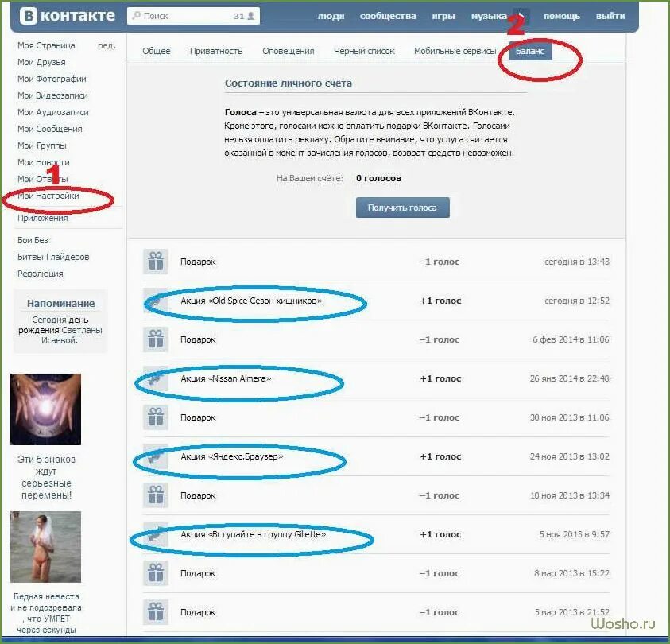Click the 5 ноя 2013 в 9:57 timestamp
The width and height of the screenshot is (670, 644).
pyautogui.click(x=575, y=534)
